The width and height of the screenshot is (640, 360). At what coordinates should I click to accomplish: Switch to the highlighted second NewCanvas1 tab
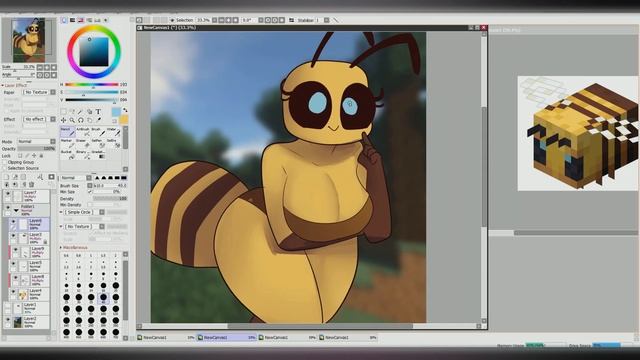[x=227, y=338]
